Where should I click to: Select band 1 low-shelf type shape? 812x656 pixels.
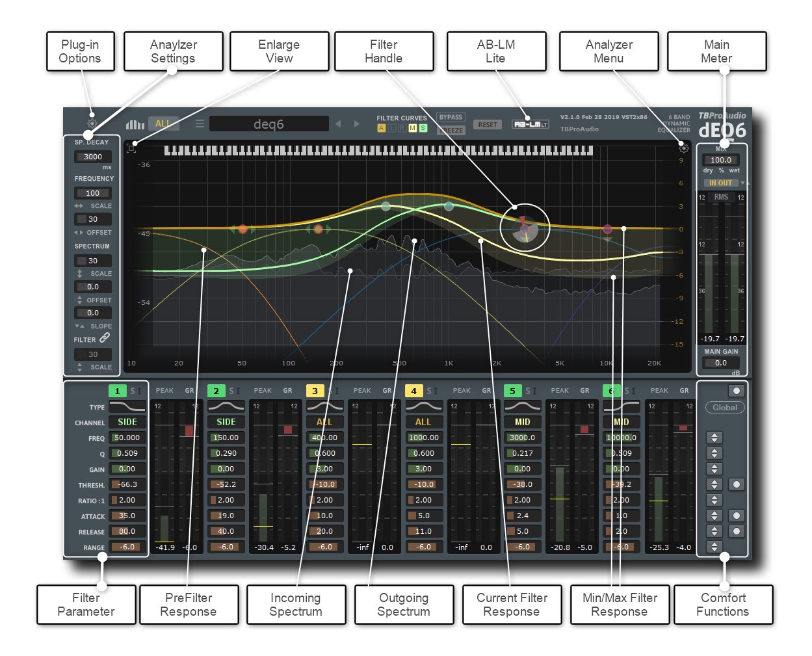pos(127,407)
